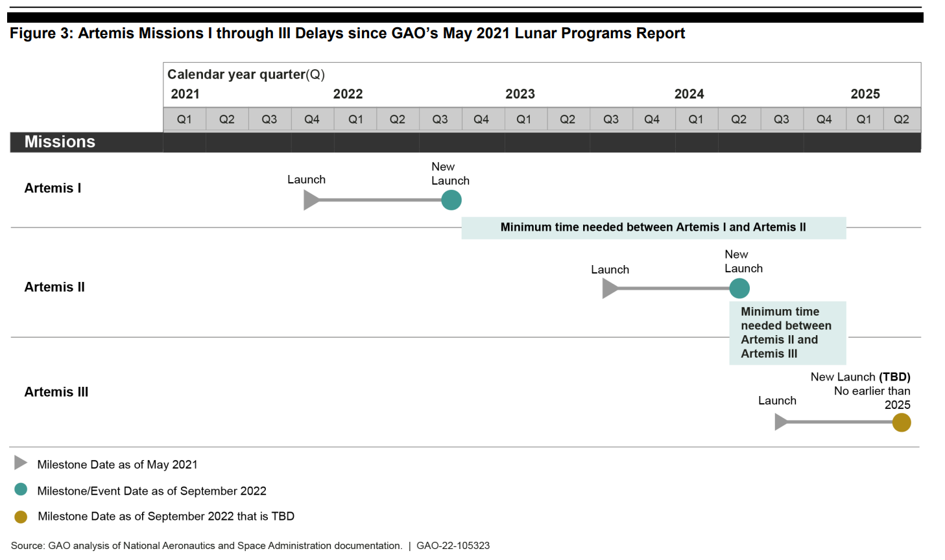Screen dimensions: 945x560
Task: Click the Artemis III gray launch triangle
Action: coord(782,422)
